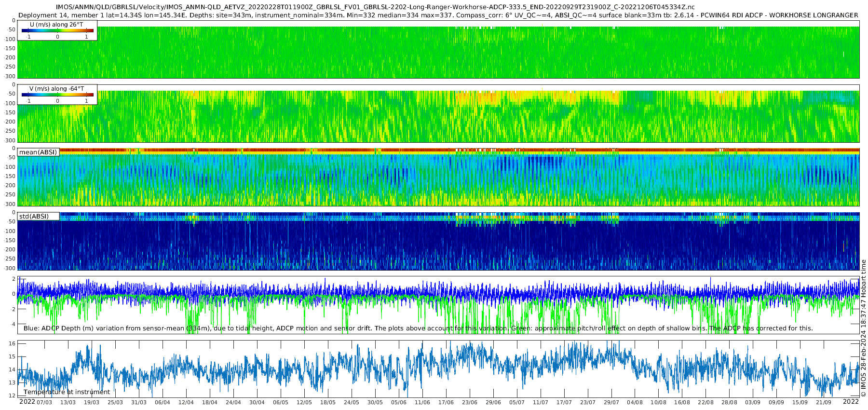This screenshot has height=410, width=868.
Task: Click the '23/06' date tick
Action: pos(470,403)
